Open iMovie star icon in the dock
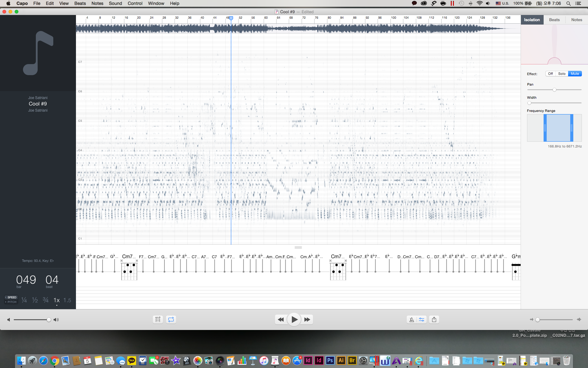The image size is (588, 368). [176, 361]
